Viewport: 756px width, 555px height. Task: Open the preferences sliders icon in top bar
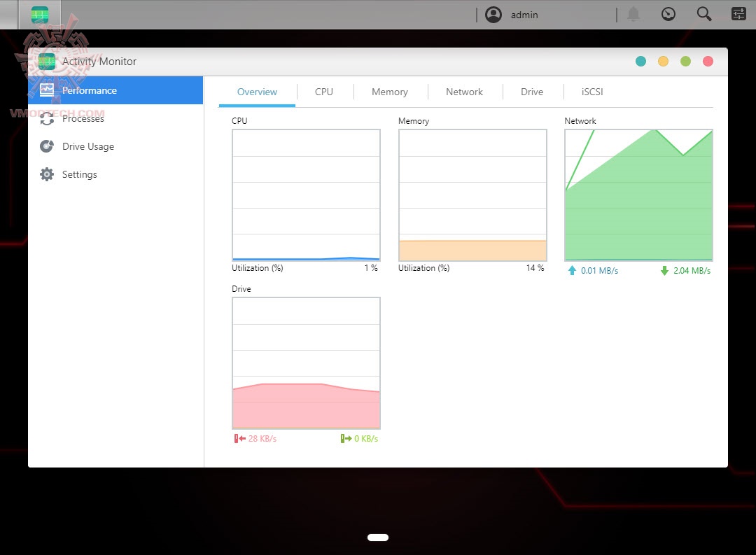click(x=738, y=14)
